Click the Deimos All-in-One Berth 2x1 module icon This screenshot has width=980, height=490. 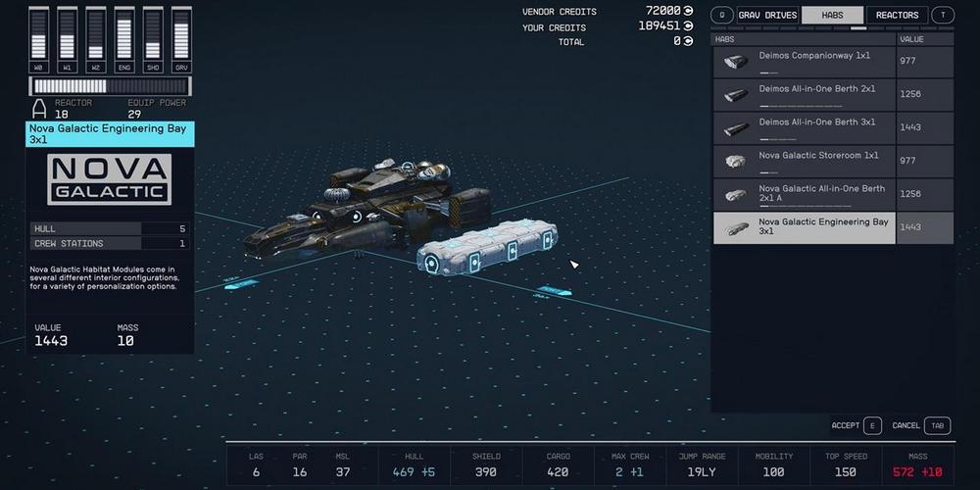coord(735,96)
